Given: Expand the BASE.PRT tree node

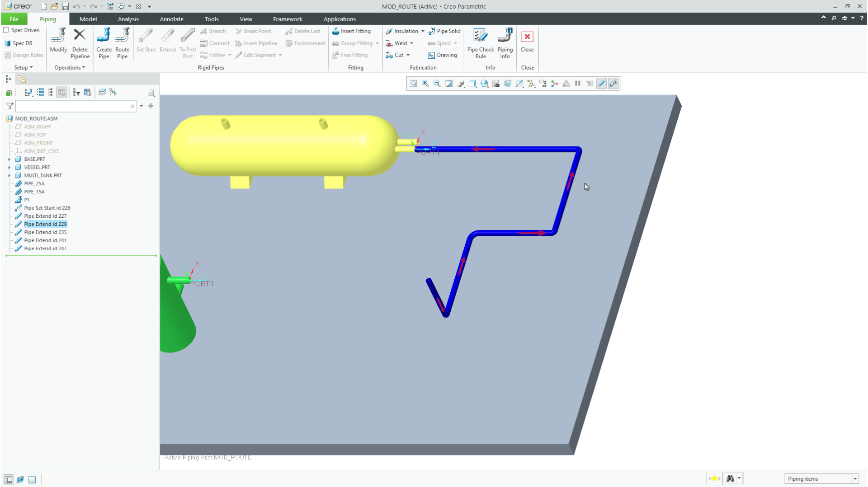Looking at the screenshot, I should (x=9, y=159).
